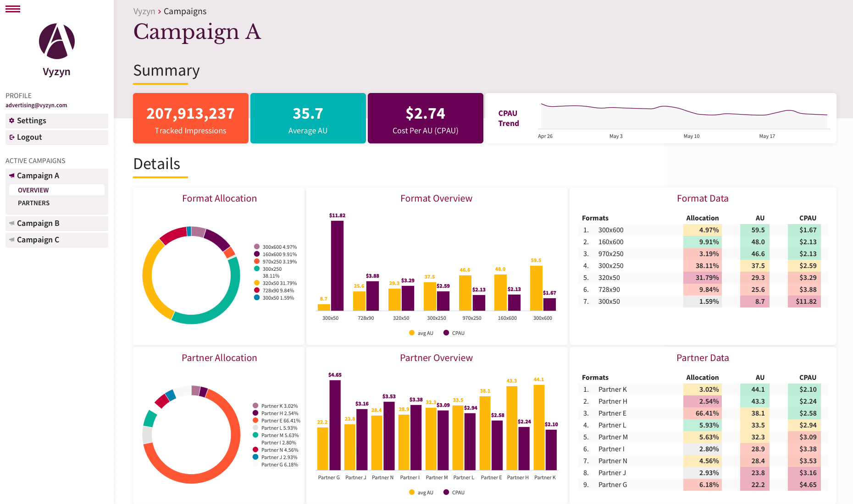The height and width of the screenshot is (504, 853).
Task: Click the Logout arrow icon
Action: pos(12,137)
